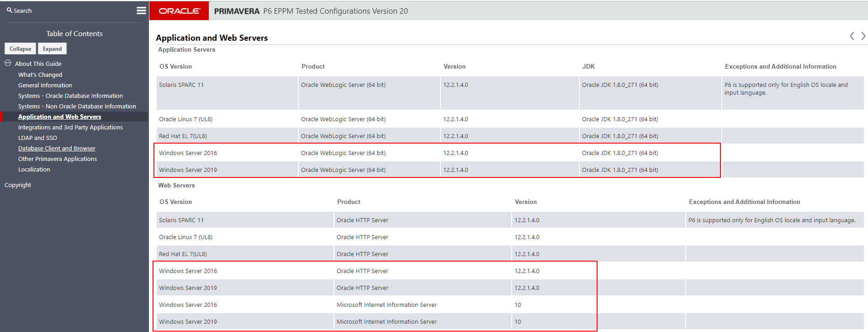Viewport: 868px width, 332px height.
Task: Open LDAP and SSO topic
Action: click(37, 138)
